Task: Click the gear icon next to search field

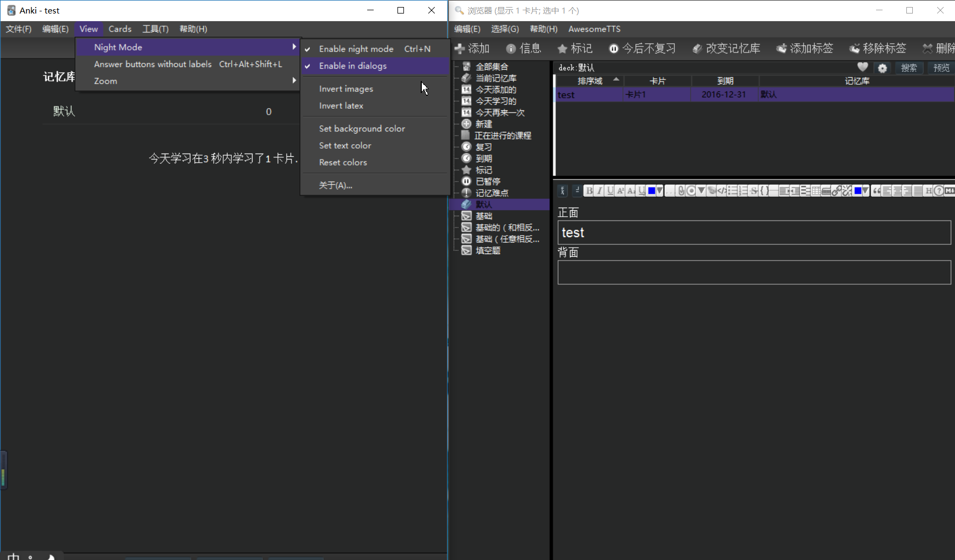Action: [883, 68]
